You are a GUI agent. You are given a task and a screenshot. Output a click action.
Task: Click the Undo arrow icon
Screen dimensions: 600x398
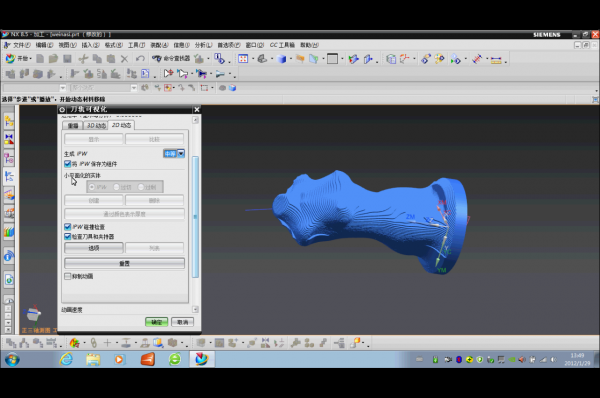point(140,59)
